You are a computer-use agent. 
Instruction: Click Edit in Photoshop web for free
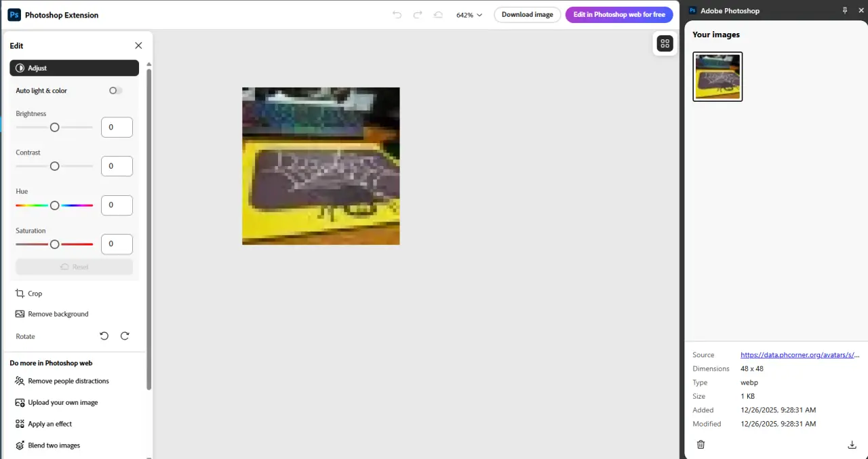click(619, 15)
